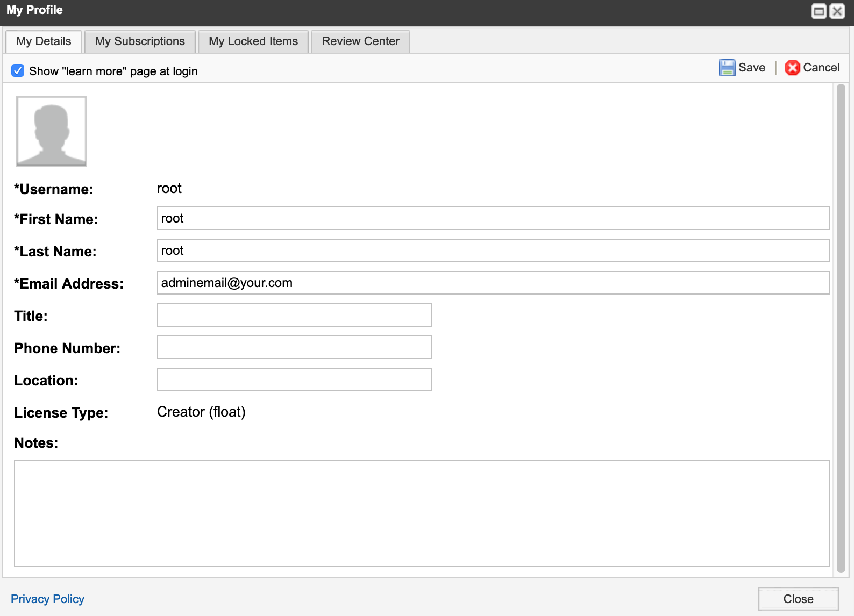The image size is (854, 616).
Task: Click the vertical scrollbar of the form
Action: pyautogui.click(x=841, y=329)
